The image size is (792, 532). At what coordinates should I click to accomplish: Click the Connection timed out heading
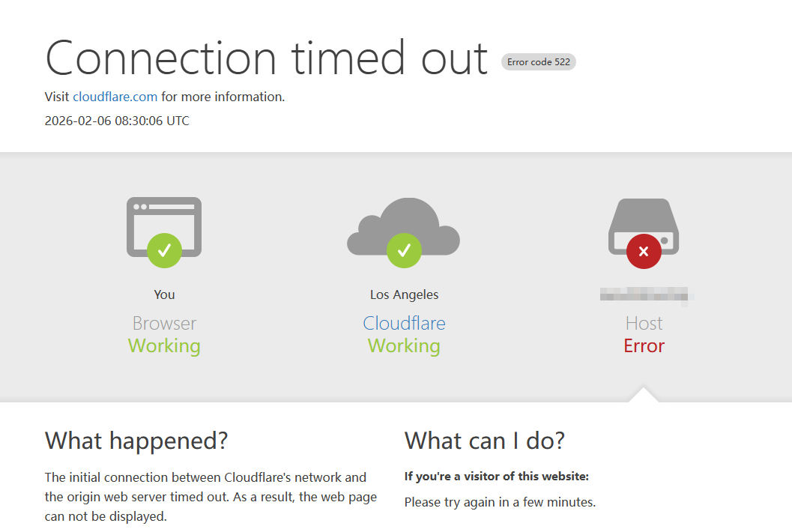[x=267, y=58]
